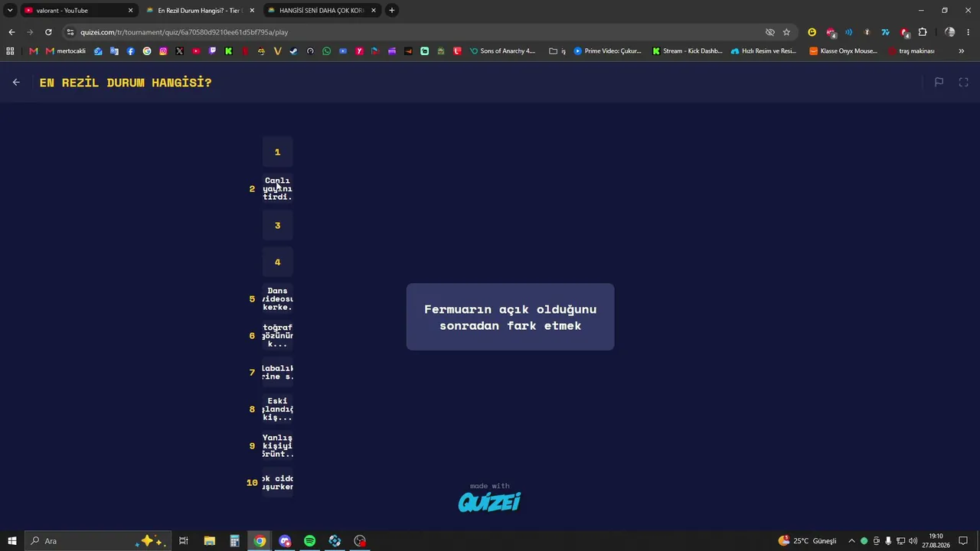Place the item in rank slot 4
Image resolution: width=980 pixels, height=551 pixels.
[277, 262]
